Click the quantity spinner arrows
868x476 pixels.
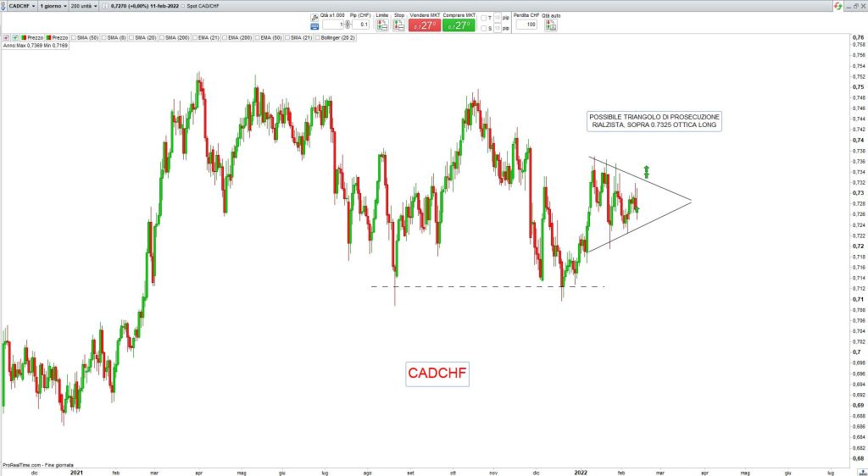348,25
